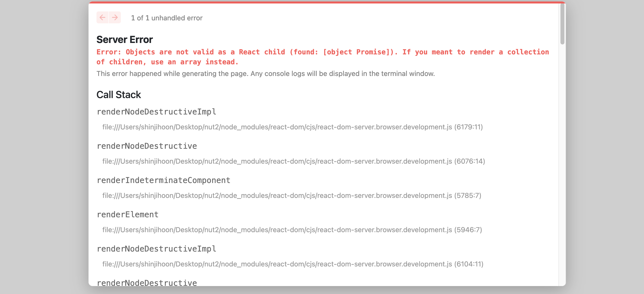Open renderNodeDestructive file path at 6076:14
Image resolution: width=644 pixels, height=294 pixels.
[x=293, y=161]
